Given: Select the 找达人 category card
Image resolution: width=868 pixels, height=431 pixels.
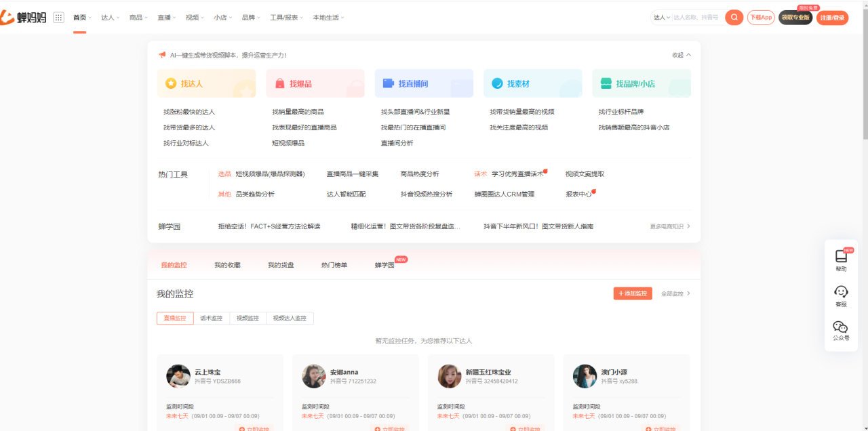Looking at the screenshot, I should (206, 83).
